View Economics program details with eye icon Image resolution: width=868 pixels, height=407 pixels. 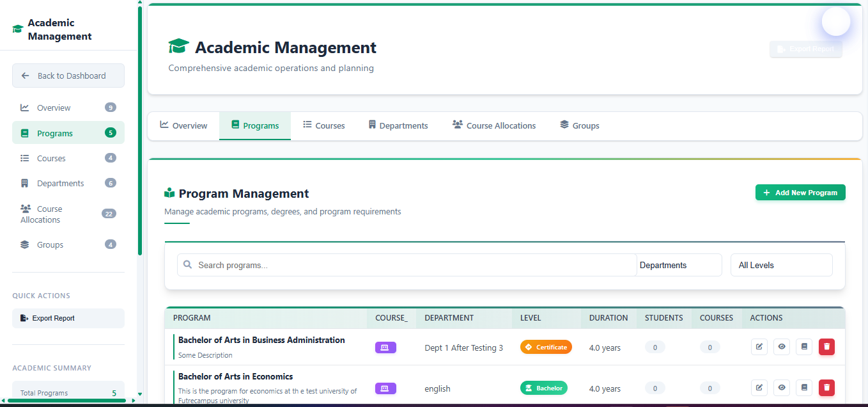[x=781, y=387]
